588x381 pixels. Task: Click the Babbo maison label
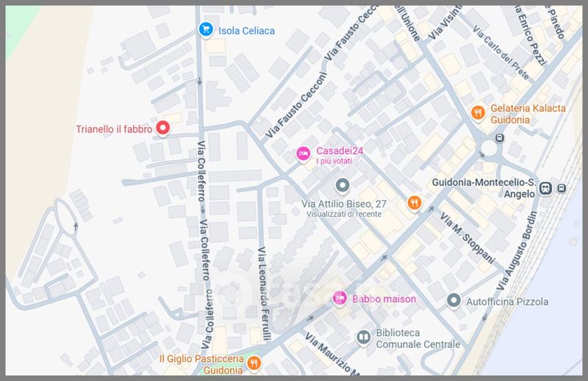[384, 299]
